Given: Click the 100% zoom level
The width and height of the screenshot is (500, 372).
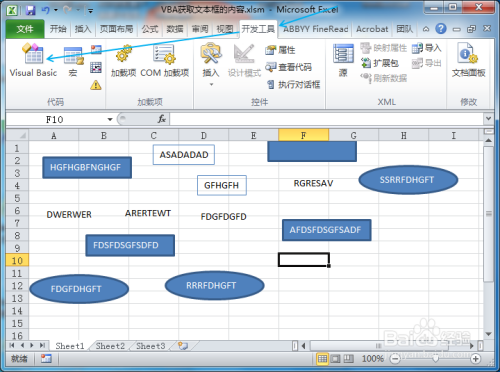Looking at the screenshot, I should tap(373, 359).
